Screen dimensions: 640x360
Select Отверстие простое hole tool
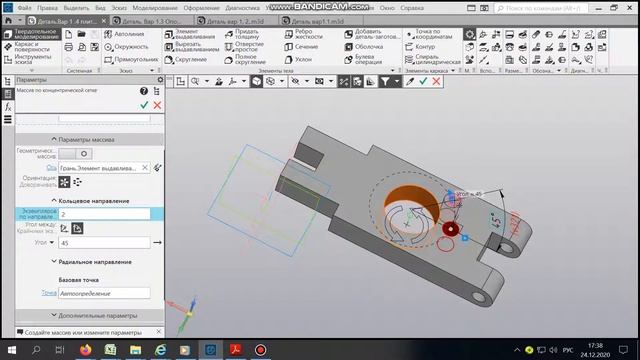click(244, 47)
